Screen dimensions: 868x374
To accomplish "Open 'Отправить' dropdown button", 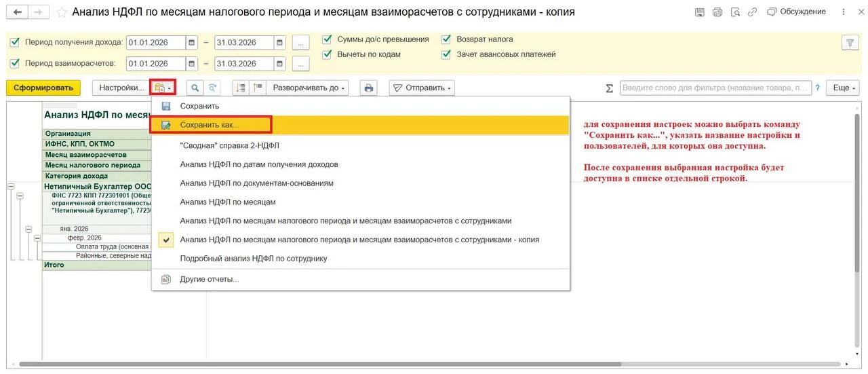I will (x=422, y=88).
